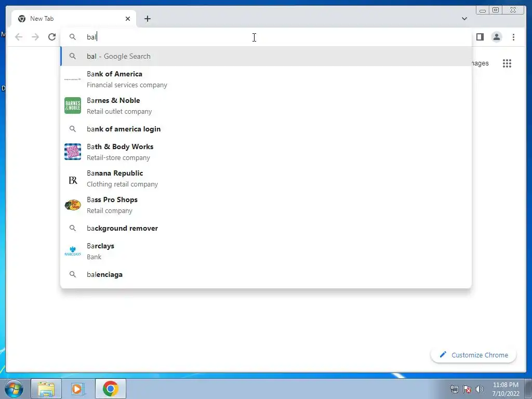Choose the Barclays Bank suggestion

[x=266, y=251]
